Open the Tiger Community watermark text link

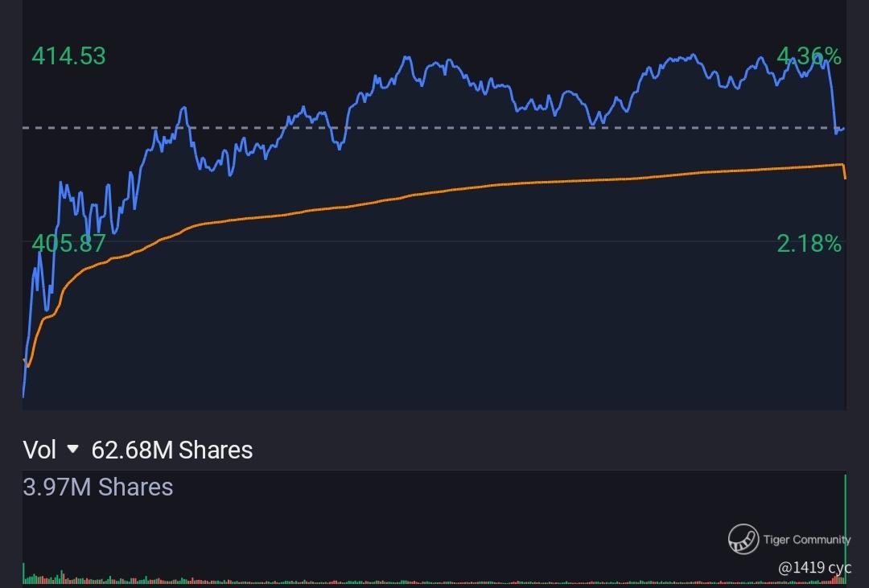pyautogui.click(x=806, y=539)
